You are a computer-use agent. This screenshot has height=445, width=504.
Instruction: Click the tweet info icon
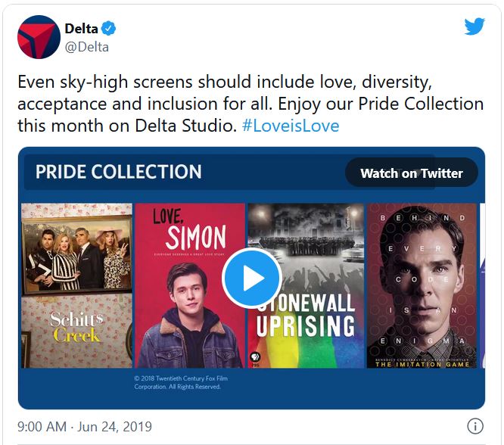(475, 425)
